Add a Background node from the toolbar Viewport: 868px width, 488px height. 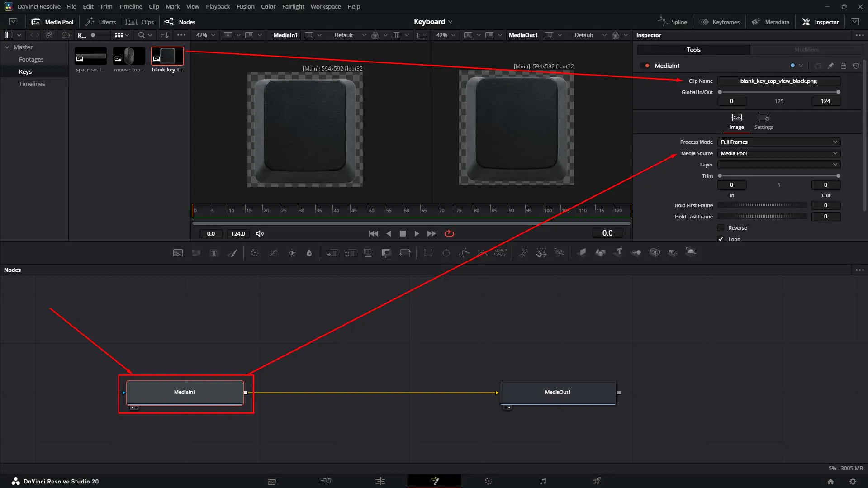[178, 253]
